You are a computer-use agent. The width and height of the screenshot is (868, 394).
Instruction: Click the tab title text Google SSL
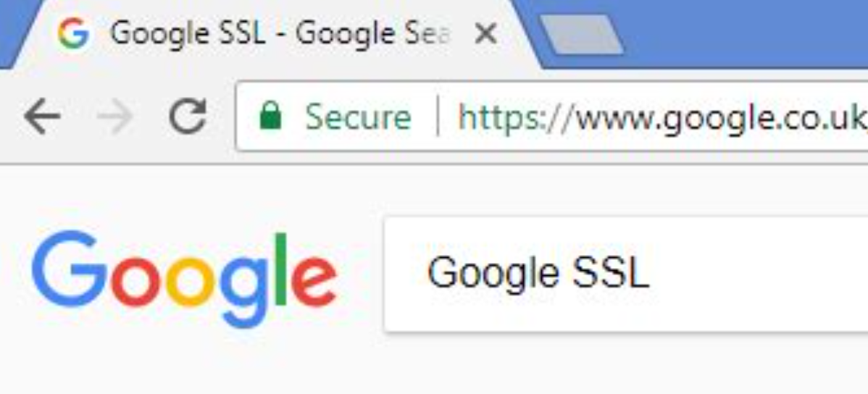click(x=188, y=33)
